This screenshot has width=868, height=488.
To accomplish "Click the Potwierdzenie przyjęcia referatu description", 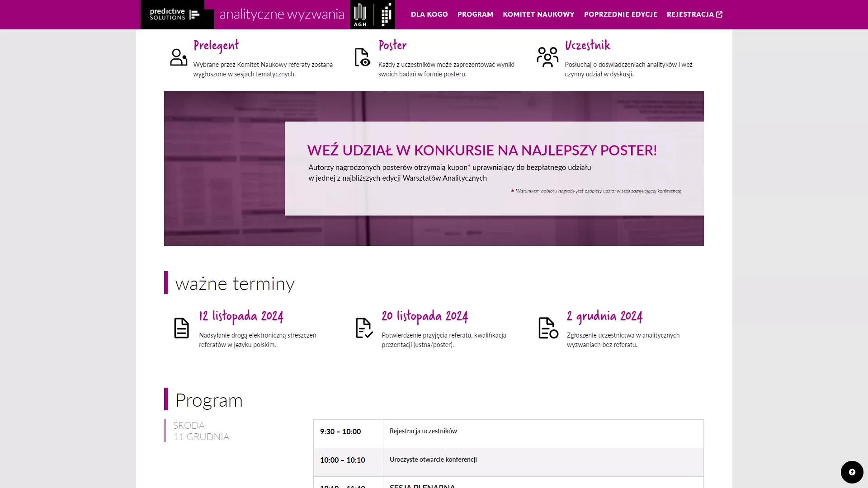I will pyautogui.click(x=444, y=340).
